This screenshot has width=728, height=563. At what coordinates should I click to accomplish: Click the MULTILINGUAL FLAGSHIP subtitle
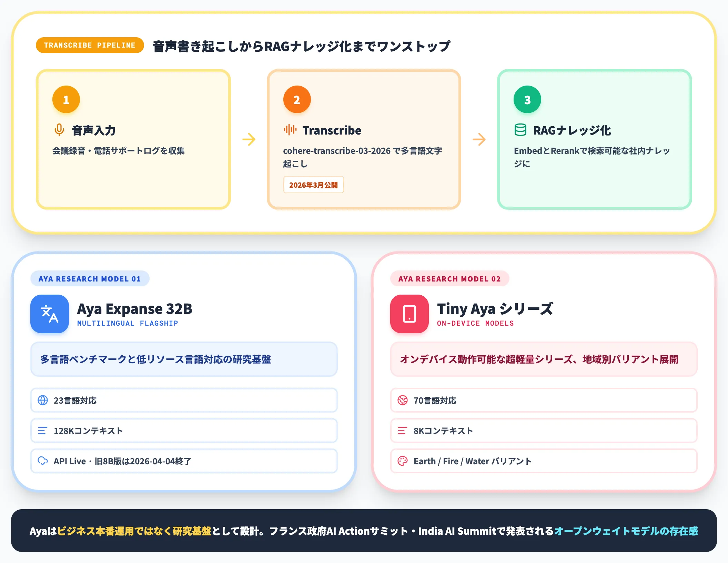coord(128,323)
